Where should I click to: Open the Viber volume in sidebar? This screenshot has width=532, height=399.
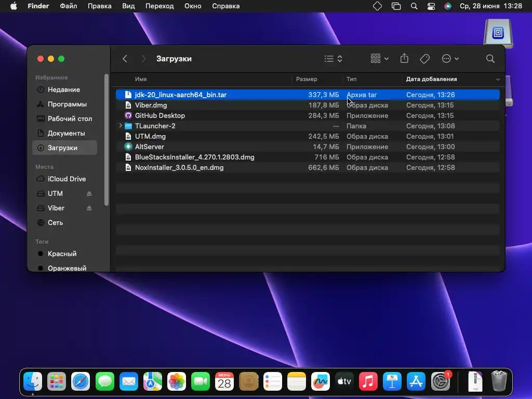pos(56,208)
